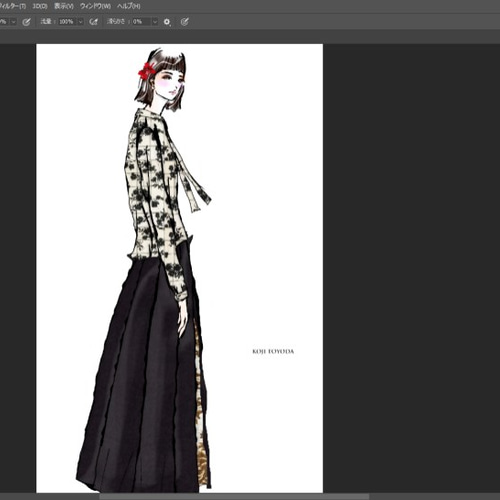Click the KOJI TOYODA signature text
Image resolution: width=500 pixels, height=500 pixels.
(273, 351)
